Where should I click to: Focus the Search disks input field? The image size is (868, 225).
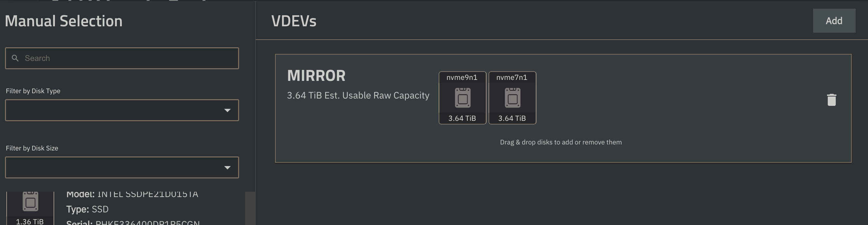pos(122,58)
